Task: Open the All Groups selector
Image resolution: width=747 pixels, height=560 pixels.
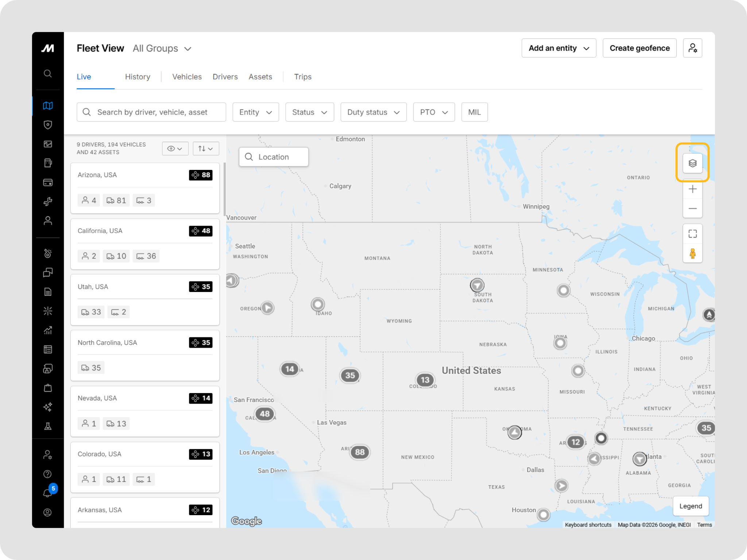Action: click(x=162, y=48)
